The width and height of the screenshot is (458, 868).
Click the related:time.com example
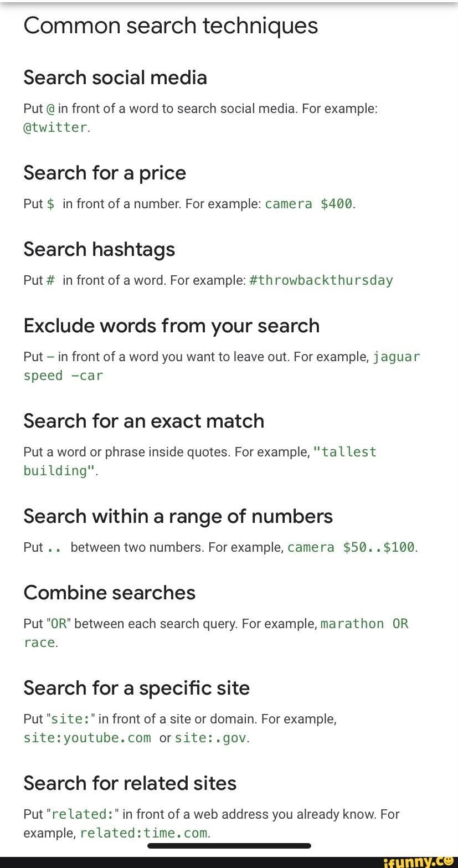pos(144,833)
